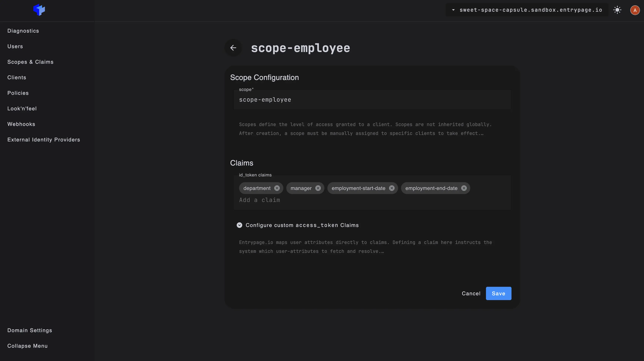Open the Users section
The width and height of the screenshot is (644, 361).
(15, 46)
